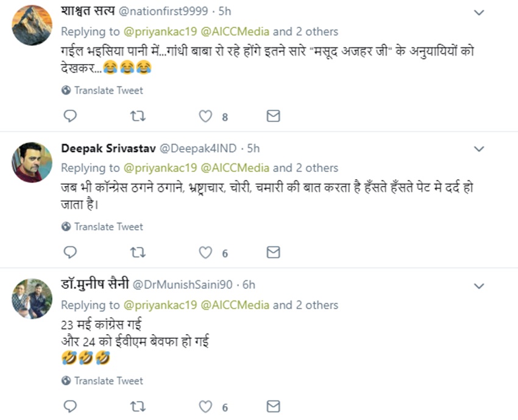
Task: Open the mountain profile picture of nationfirst9999
Action: pos(32,25)
